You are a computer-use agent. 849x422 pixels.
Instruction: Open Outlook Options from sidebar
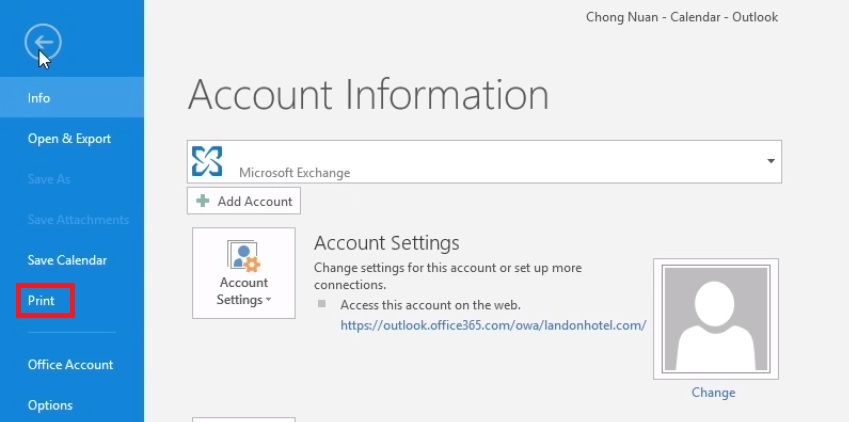tap(50, 405)
